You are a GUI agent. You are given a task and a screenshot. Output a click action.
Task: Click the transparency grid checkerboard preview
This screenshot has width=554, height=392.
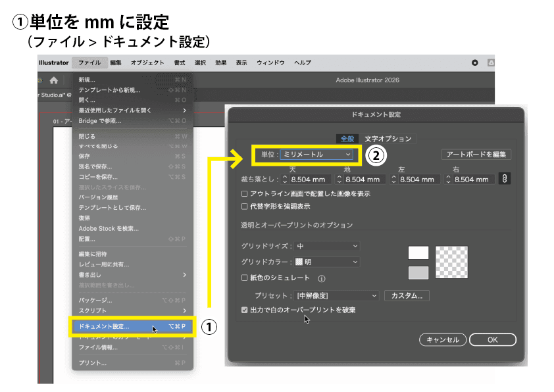click(x=451, y=262)
